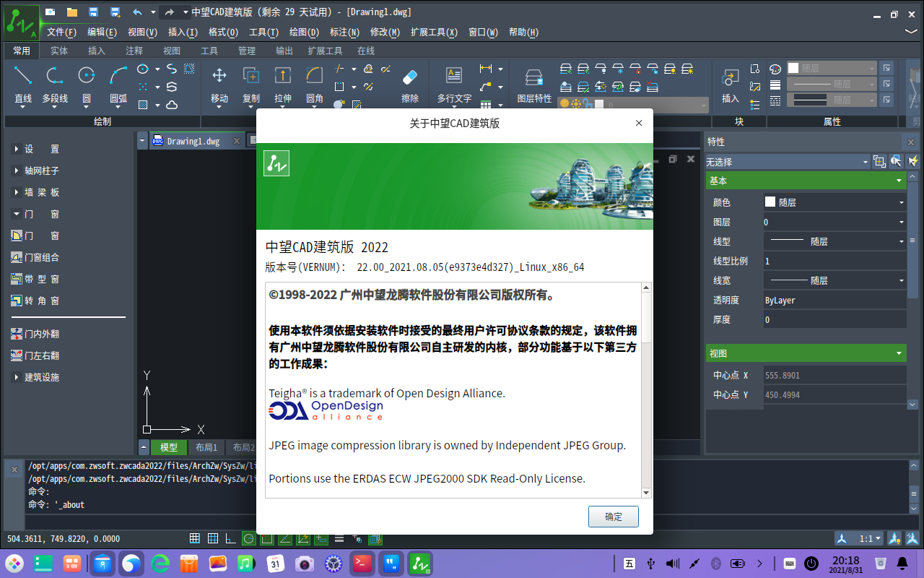The width and height of the screenshot is (924, 578).
Task: Click the revision cloud icon in draw panel
Action: [172, 105]
